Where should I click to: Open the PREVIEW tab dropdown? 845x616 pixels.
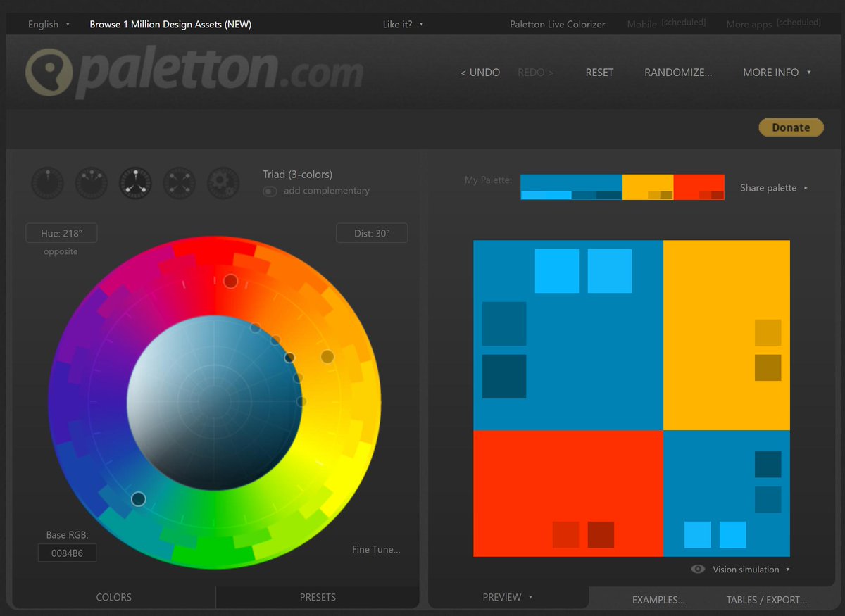[508, 597]
